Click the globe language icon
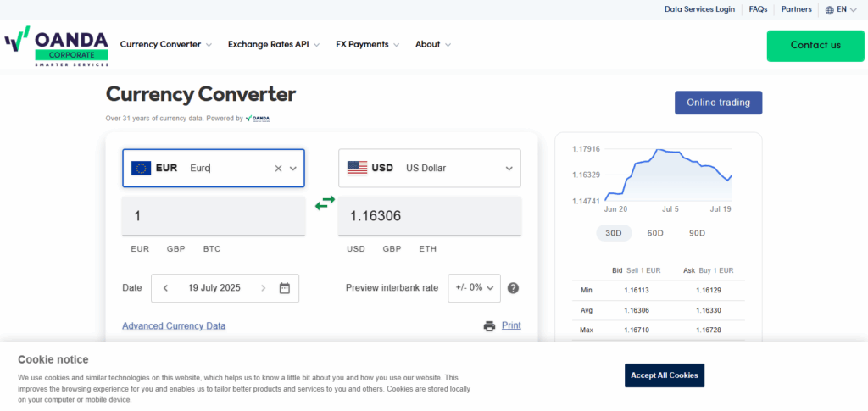Image resolution: width=868 pixels, height=411 pixels. (x=829, y=10)
